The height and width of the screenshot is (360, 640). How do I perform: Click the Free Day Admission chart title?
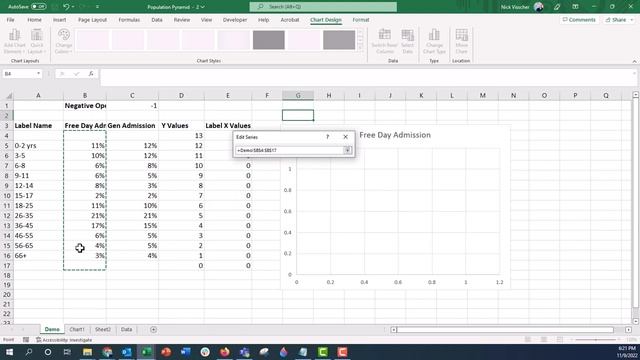pos(395,135)
